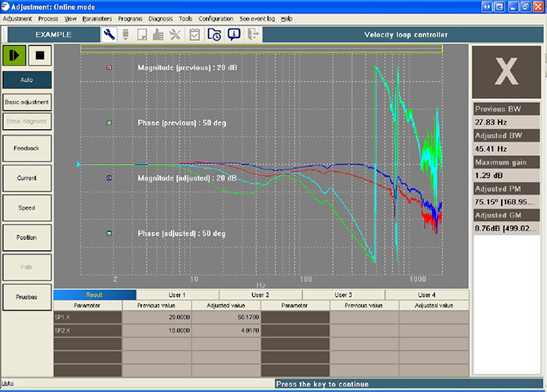Toggle Magnitude (adjusted) blue legend marker

[x=109, y=177]
